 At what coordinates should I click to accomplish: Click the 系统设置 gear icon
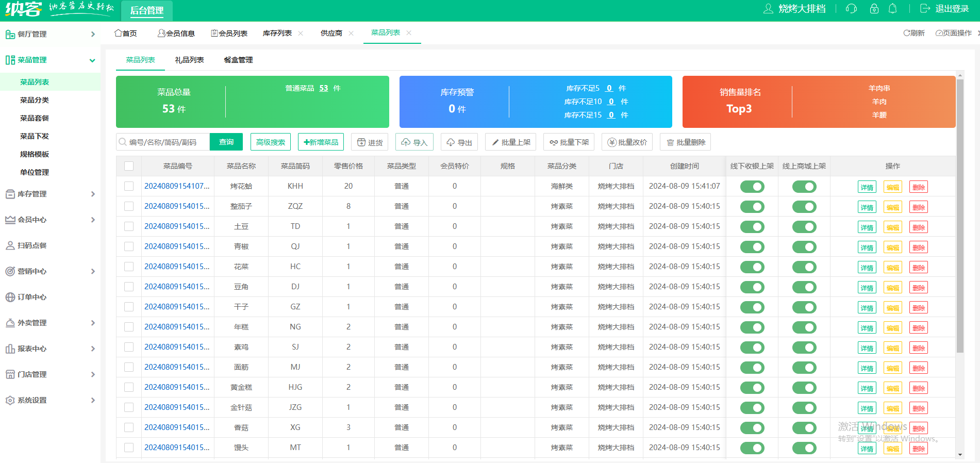[x=10, y=400]
